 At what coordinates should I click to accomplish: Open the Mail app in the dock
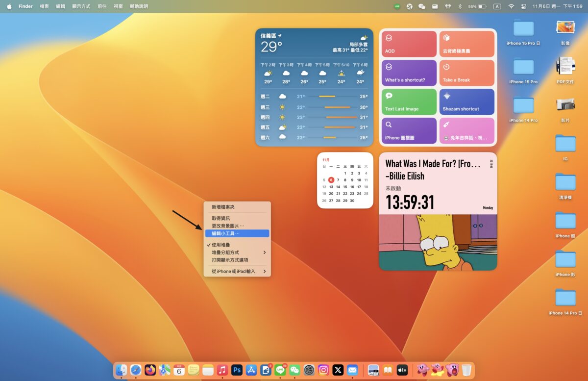[352, 370]
